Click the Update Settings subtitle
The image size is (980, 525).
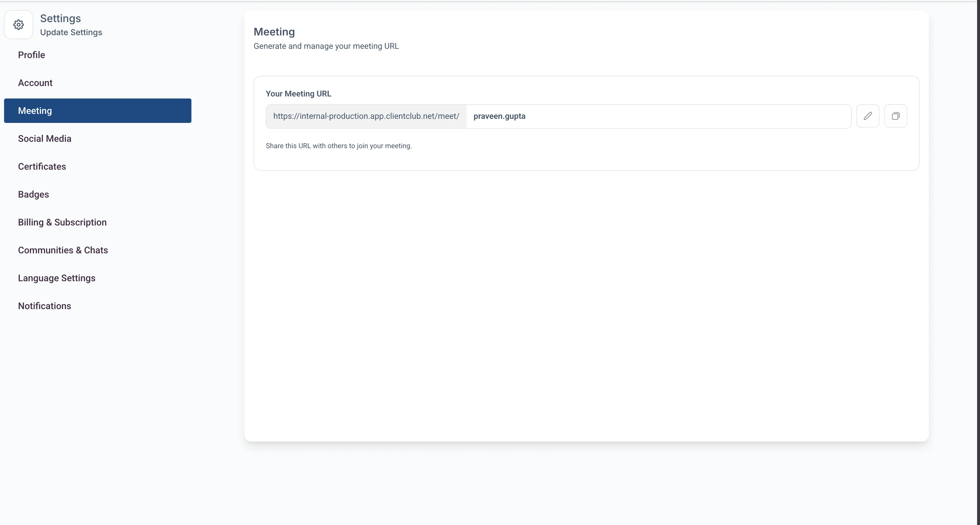point(71,32)
